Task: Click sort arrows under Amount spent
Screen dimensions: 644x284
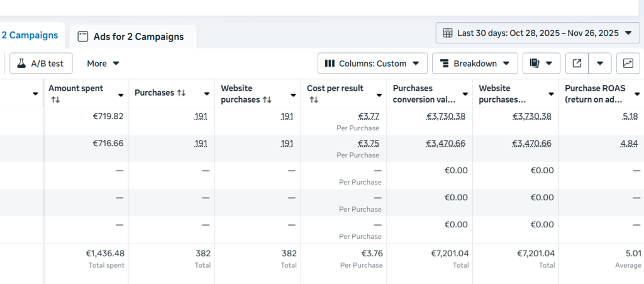Action: tap(55, 99)
